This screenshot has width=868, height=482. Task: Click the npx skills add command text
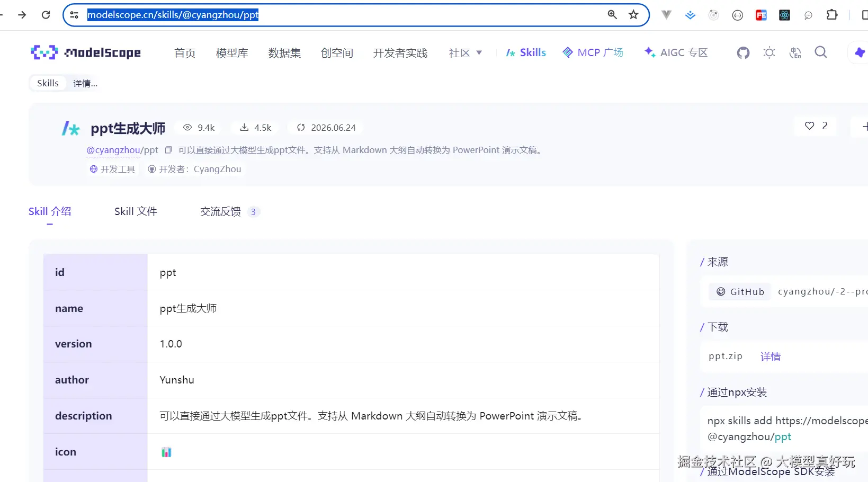pos(788,429)
